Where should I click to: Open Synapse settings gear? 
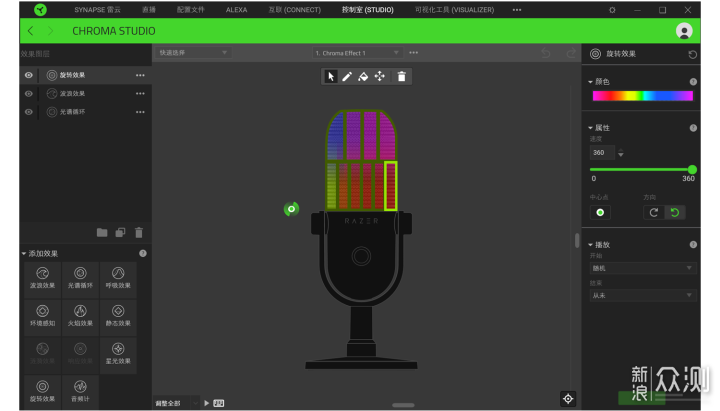[612, 10]
